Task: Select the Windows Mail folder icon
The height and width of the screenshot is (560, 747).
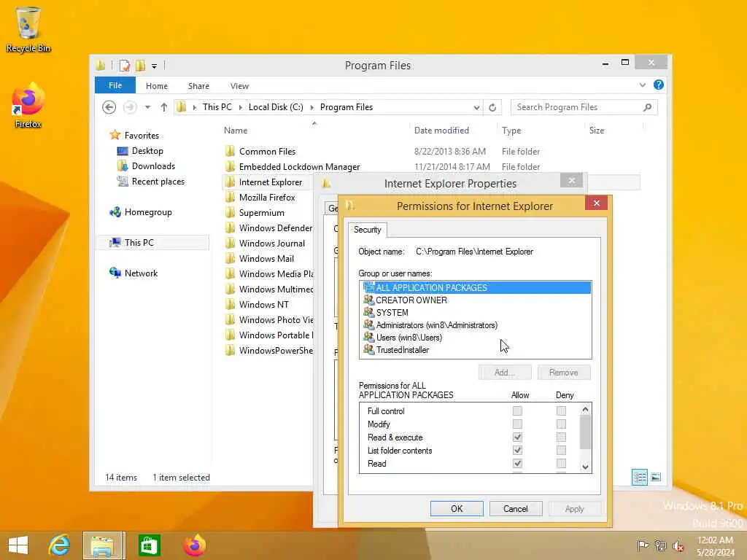Action: [230, 259]
